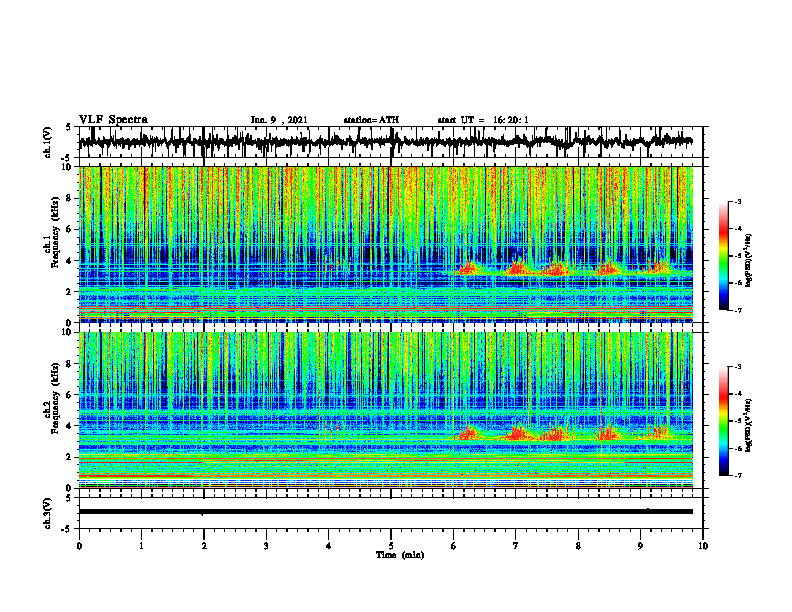
Task: Click the "10" tick on ch.1 frequency axis
Action: [x=69, y=167]
